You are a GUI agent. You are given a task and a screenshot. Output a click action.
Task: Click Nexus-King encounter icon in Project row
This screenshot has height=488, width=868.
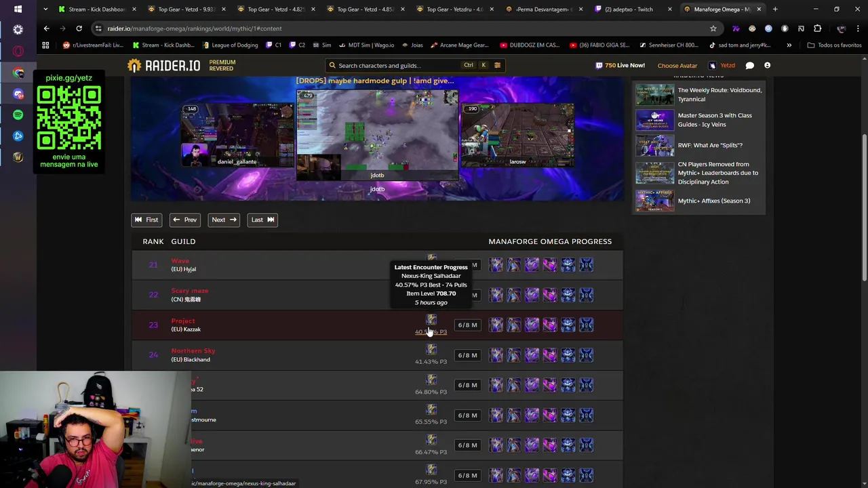click(431, 319)
